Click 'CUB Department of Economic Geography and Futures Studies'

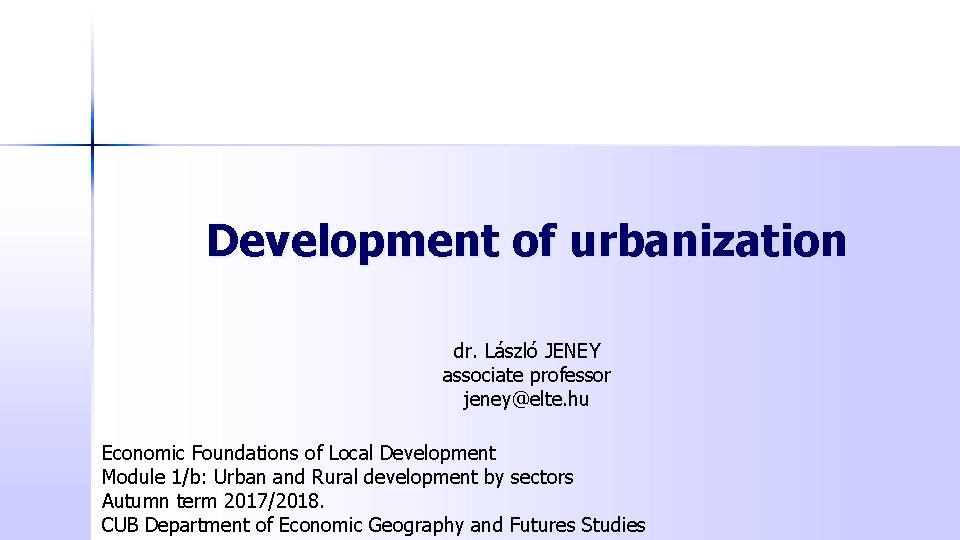[x=373, y=525]
